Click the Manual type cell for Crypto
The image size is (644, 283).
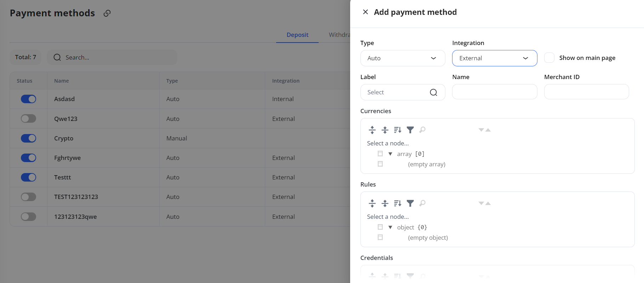tap(212, 138)
